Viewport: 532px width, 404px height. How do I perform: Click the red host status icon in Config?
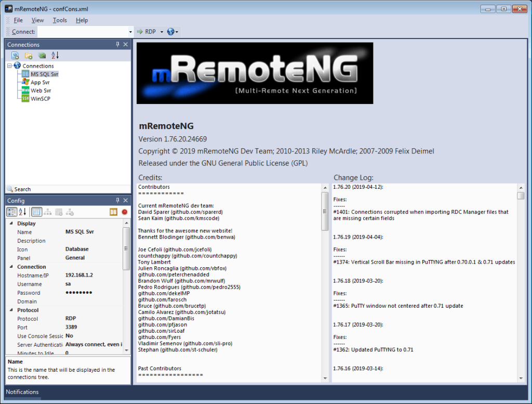(x=125, y=212)
